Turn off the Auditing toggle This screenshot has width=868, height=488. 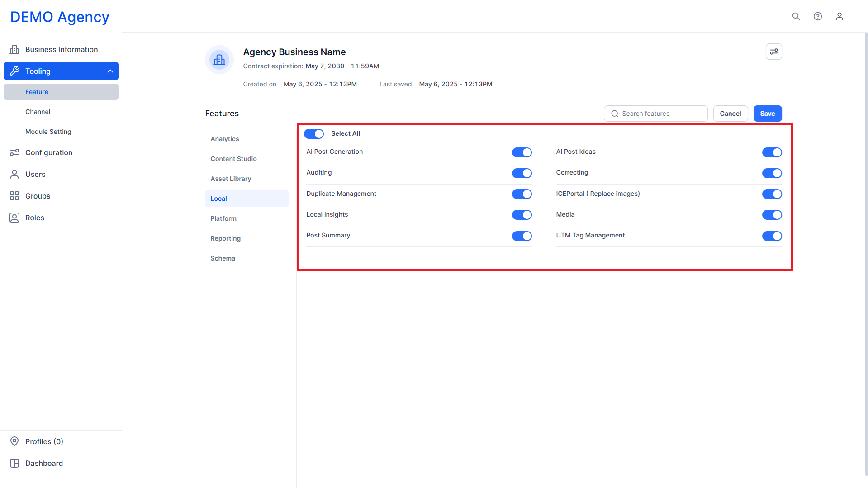click(x=522, y=173)
